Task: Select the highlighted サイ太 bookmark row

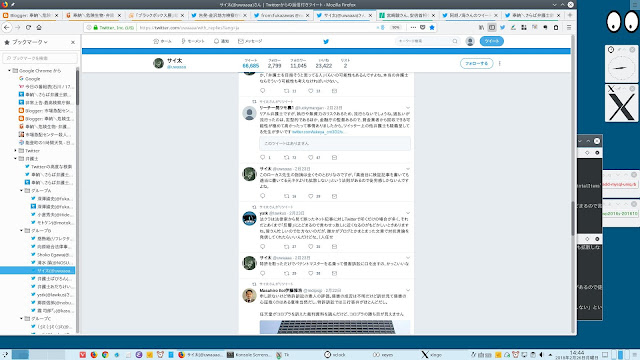Action: (38, 270)
